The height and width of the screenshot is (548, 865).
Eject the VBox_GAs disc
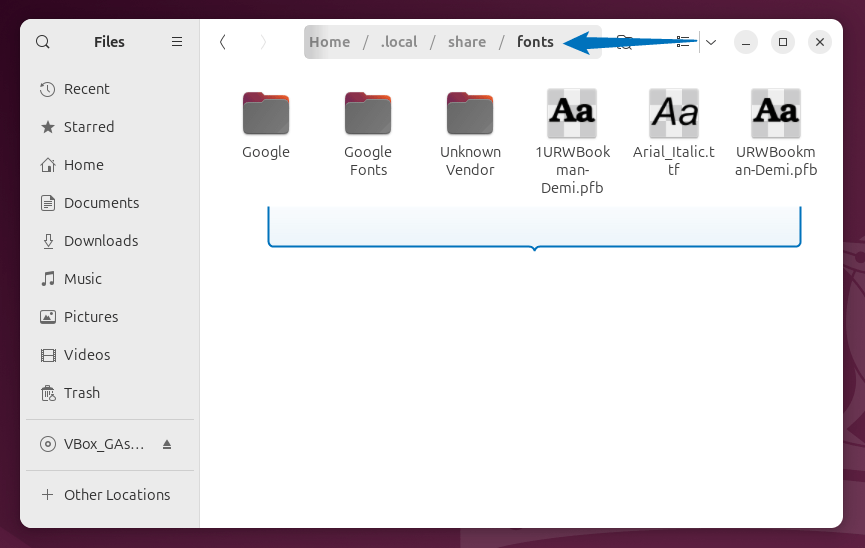point(167,444)
